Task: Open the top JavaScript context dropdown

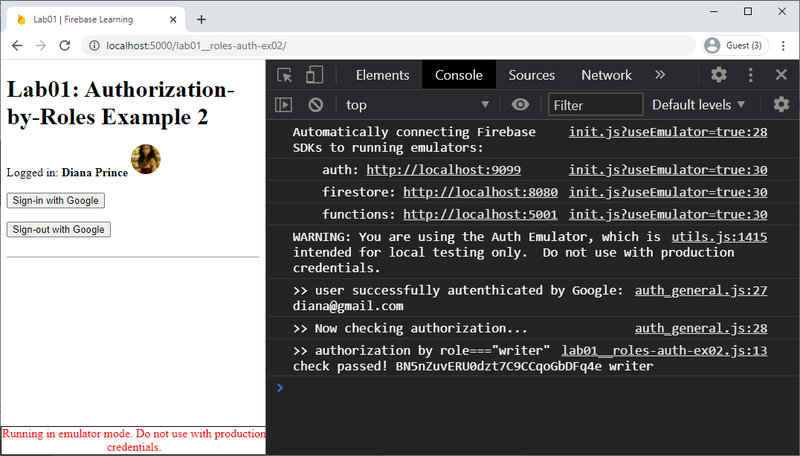Action: 417,105
